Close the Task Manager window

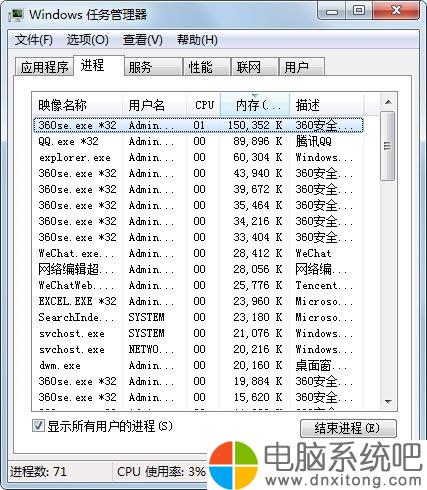[396, 11]
